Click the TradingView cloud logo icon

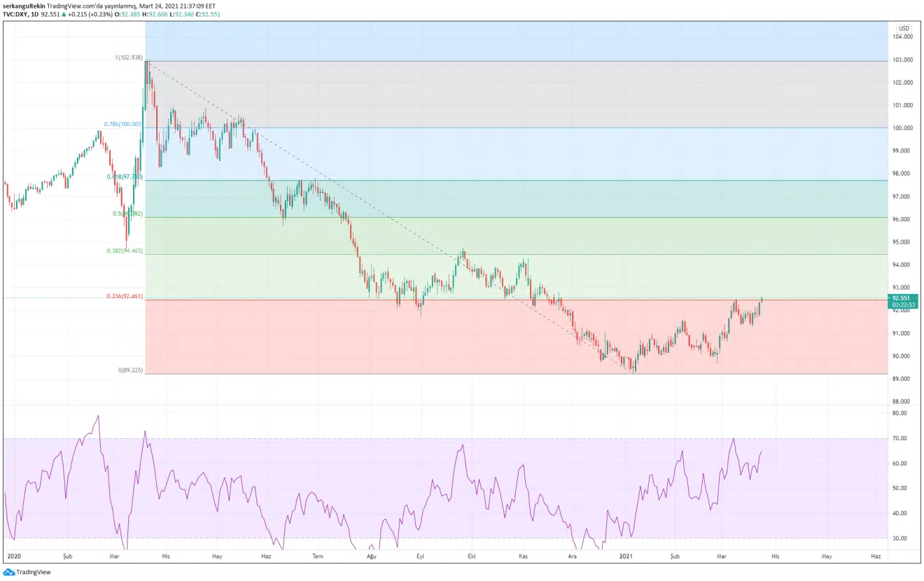coord(8,572)
